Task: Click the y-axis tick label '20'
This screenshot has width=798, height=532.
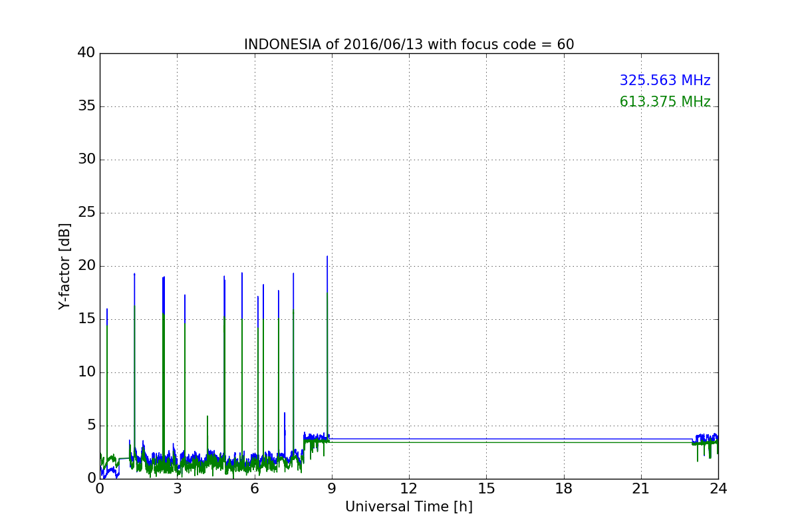Action: pos(86,266)
